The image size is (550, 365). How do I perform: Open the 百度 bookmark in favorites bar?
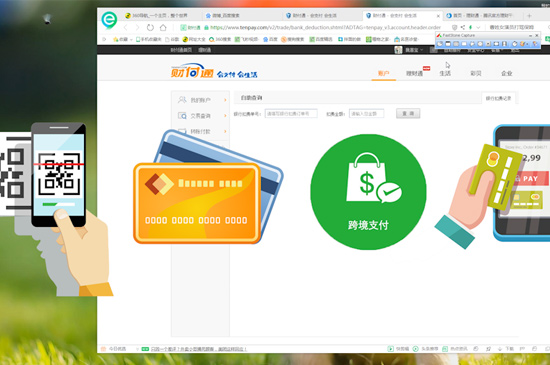[x=270, y=39]
